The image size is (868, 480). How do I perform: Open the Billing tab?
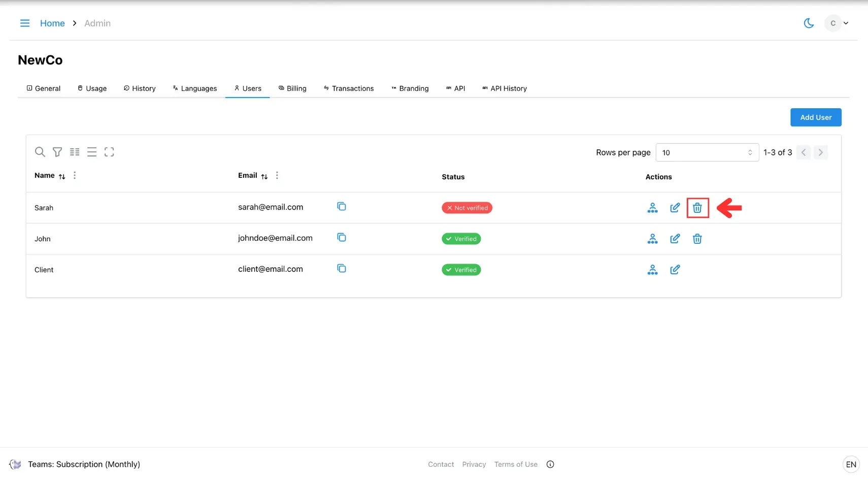click(x=292, y=88)
